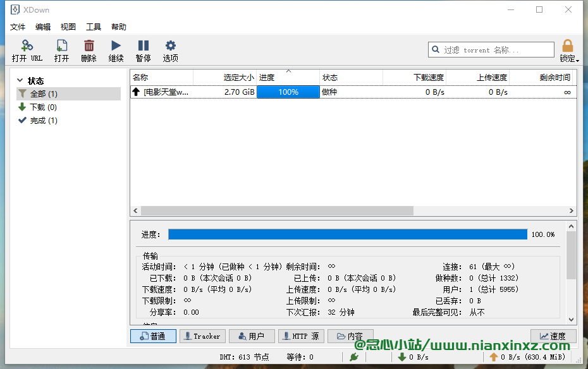The height and width of the screenshot is (369, 588).
Task: Click the XDown app icon in title bar
Action: [15, 9]
